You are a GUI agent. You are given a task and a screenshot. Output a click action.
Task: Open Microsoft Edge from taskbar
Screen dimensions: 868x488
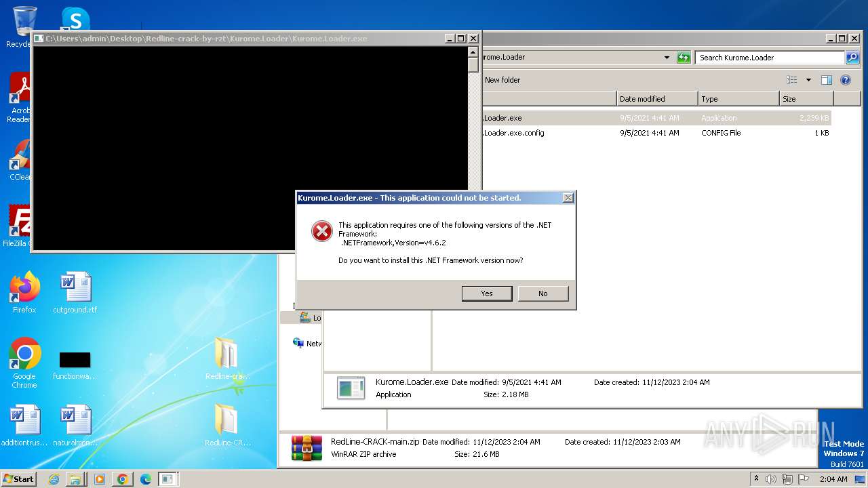(145, 479)
